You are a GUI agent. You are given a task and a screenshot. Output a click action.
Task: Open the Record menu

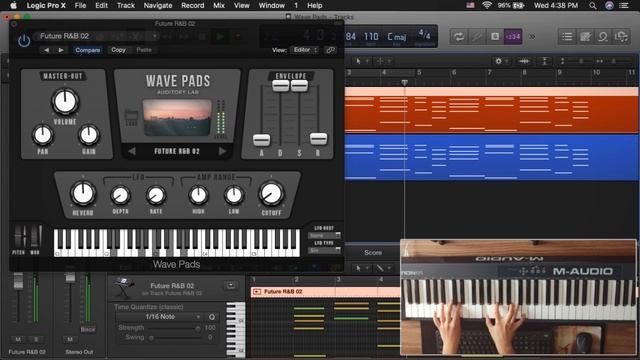[x=193, y=5]
